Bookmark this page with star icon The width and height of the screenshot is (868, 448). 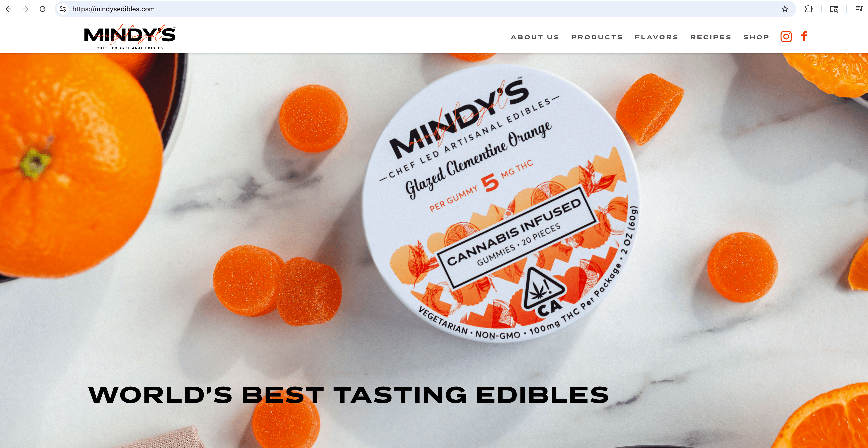785,9
